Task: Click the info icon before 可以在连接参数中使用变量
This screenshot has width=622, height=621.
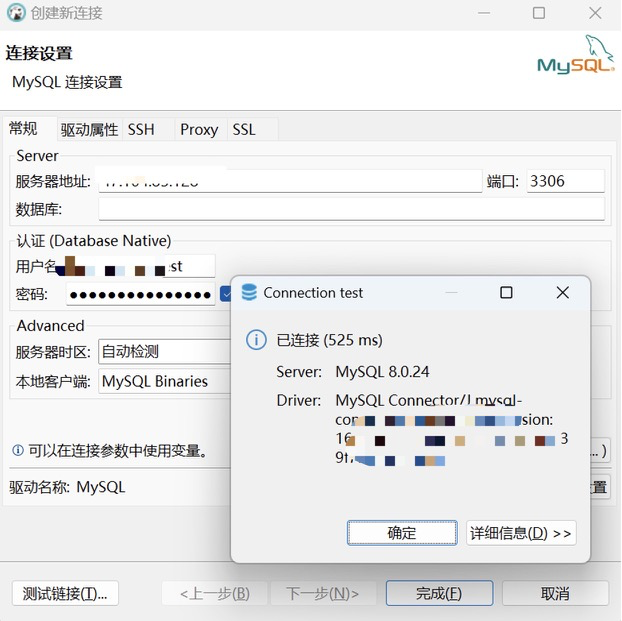Action: 18,450
